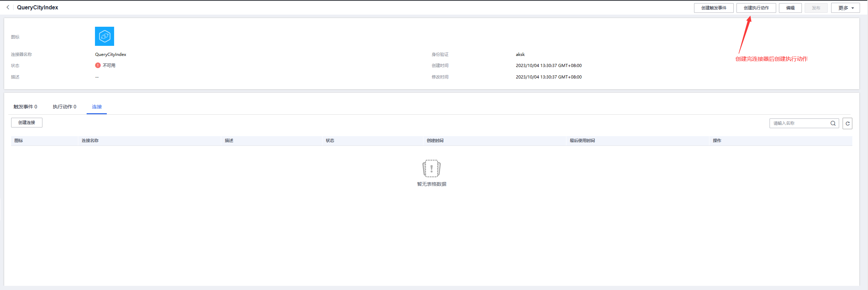Click the QueryCityIndex connector icon
This screenshot has height=290, width=868.
(104, 36)
